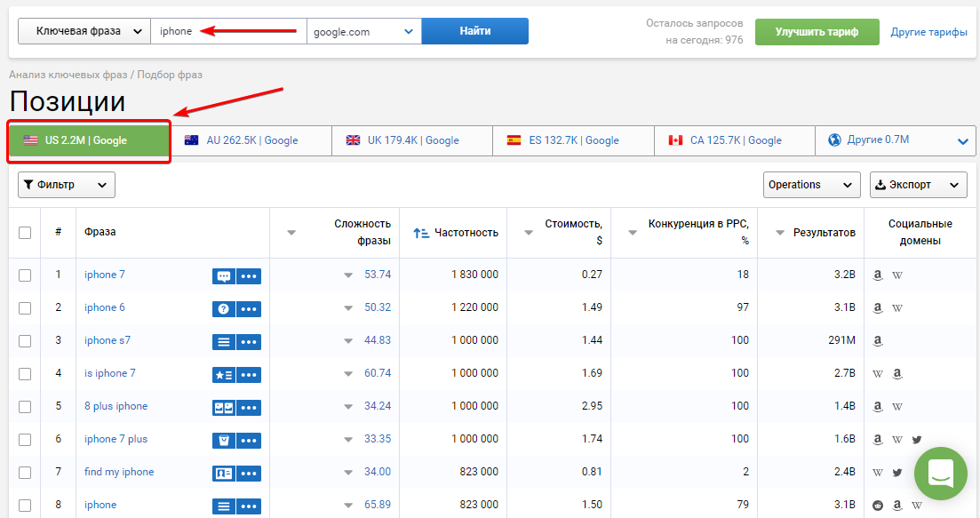Switch to CA 125.7K Google tab
Viewport: 980px width, 518px height.
pyautogui.click(x=735, y=140)
